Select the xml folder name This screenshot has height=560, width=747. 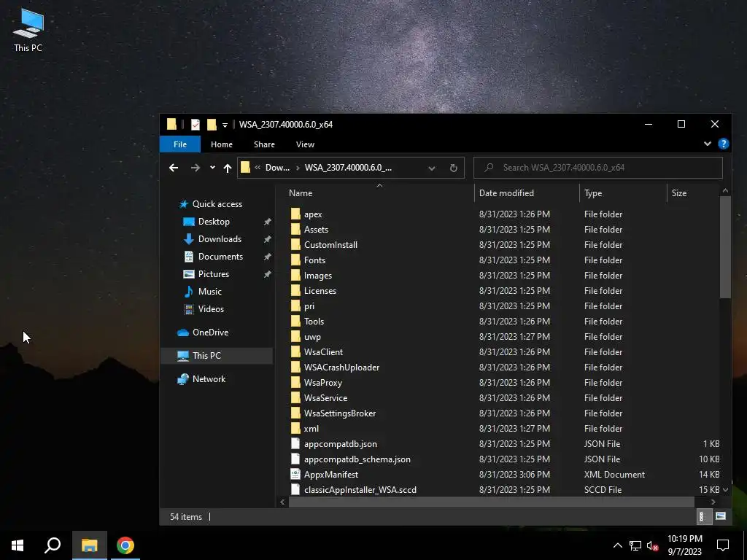[x=311, y=429]
